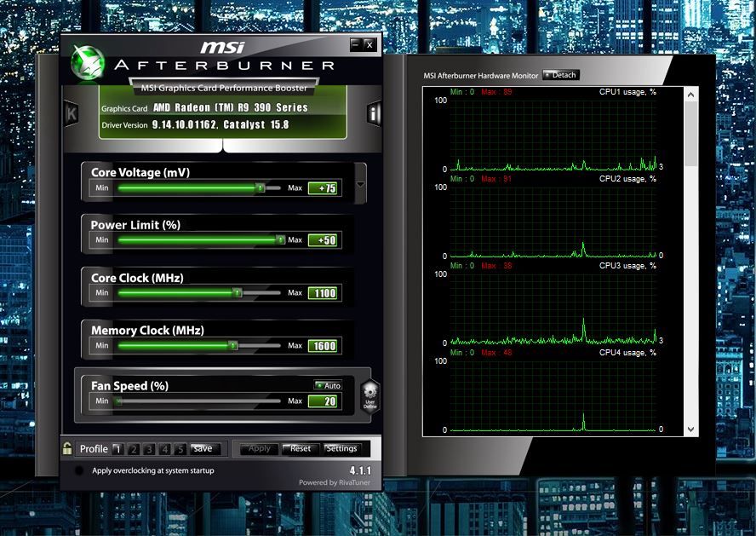Minimize the Afterburner window
This screenshot has height=536, width=756.
tap(356, 45)
